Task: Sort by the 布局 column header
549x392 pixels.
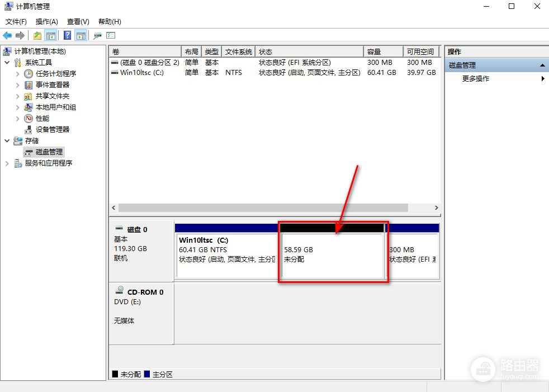Action: pyautogui.click(x=192, y=52)
